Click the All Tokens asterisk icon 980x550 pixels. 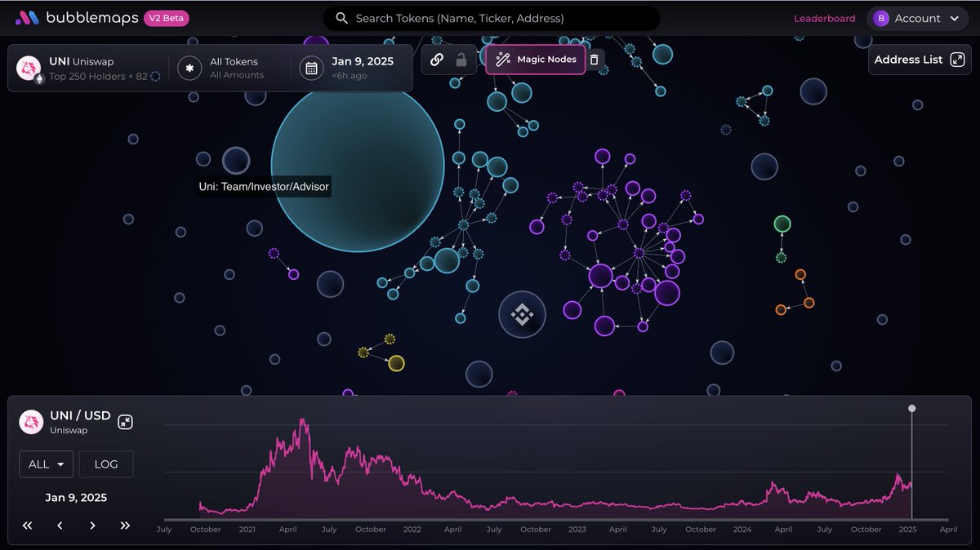(189, 69)
